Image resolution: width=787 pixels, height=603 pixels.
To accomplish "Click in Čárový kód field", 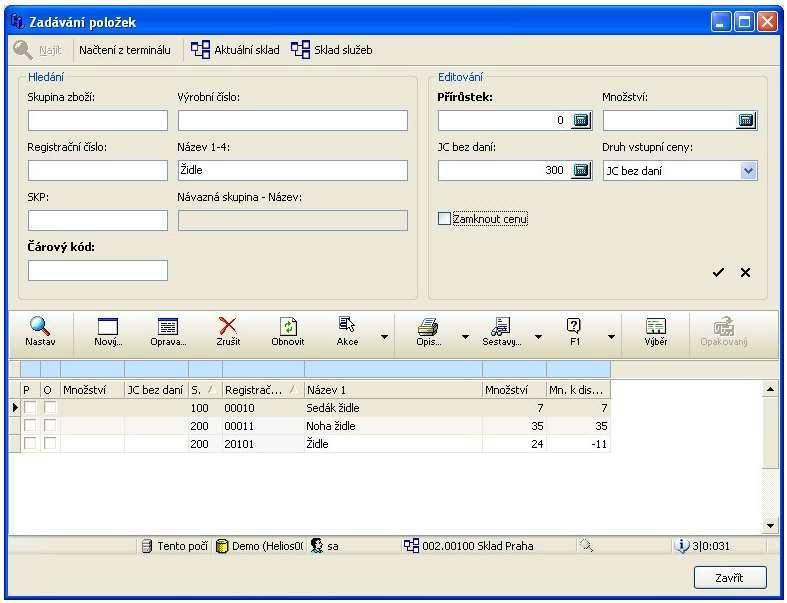I will pyautogui.click(x=97, y=270).
